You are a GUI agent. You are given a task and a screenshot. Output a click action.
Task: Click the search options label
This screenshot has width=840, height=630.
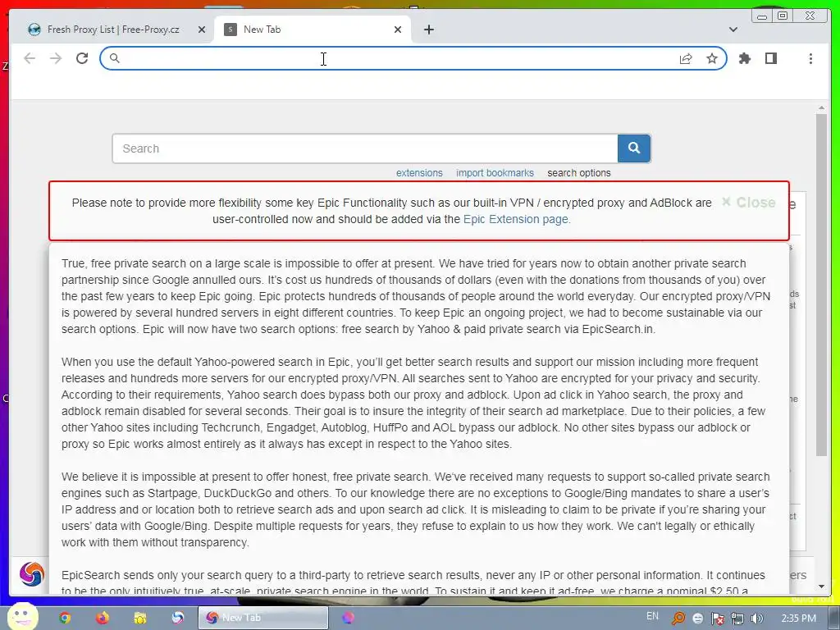[x=578, y=173]
